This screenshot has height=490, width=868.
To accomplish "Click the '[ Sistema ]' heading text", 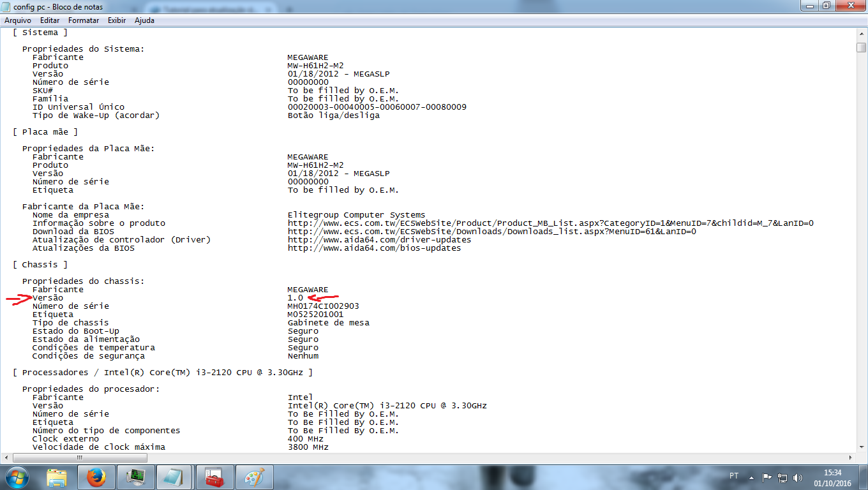I will (40, 33).
